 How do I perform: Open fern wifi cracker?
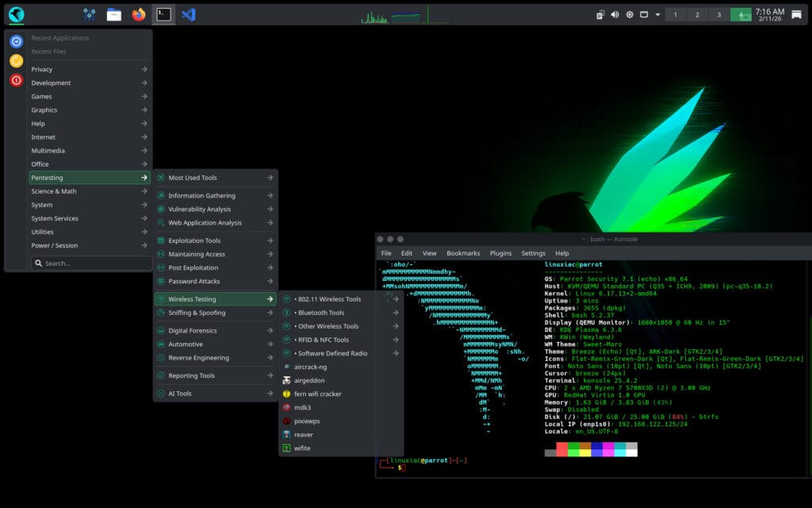coord(320,394)
